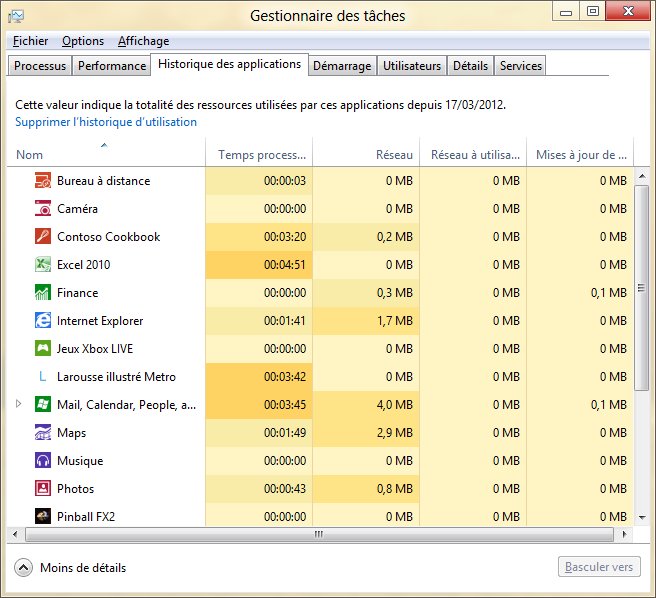Screen dimensions: 656x598
Task: Click the Musique headphones icon
Action: coord(43,461)
